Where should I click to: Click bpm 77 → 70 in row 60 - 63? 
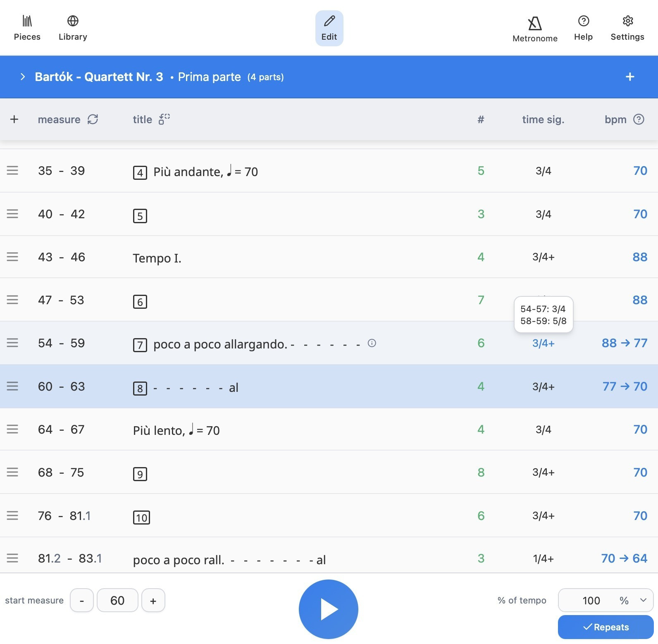pos(625,386)
